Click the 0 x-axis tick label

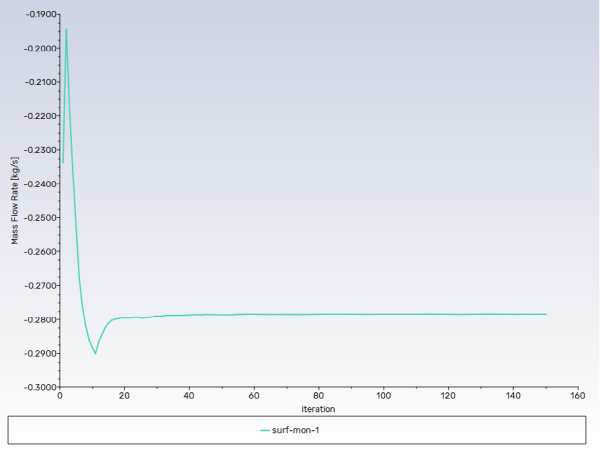[x=60, y=396]
